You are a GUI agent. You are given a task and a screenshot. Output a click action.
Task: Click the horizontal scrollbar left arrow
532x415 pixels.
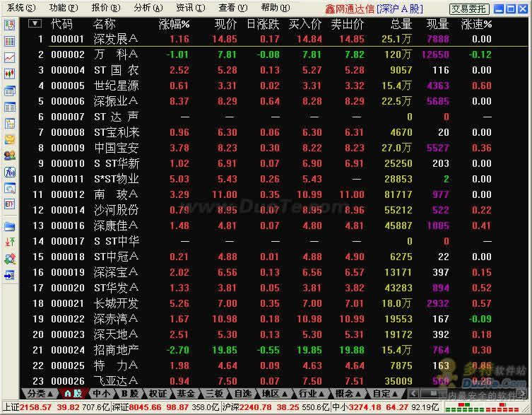click(x=413, y=394)
